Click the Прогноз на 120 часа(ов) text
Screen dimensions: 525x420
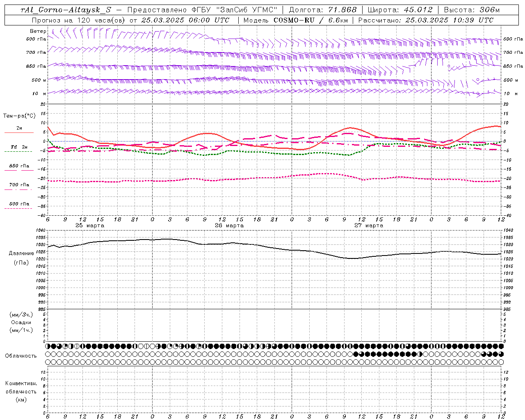coord(78,20)
